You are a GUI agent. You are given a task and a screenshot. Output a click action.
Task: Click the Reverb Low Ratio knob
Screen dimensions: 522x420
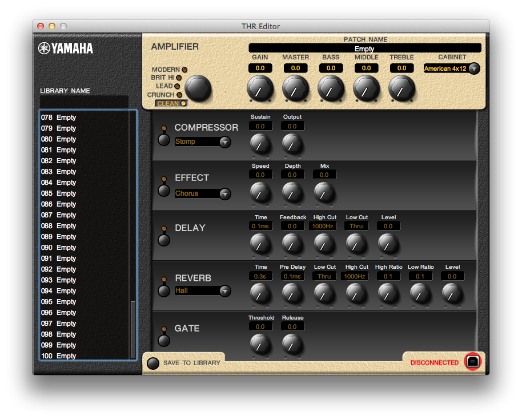[x=420, y=294]
